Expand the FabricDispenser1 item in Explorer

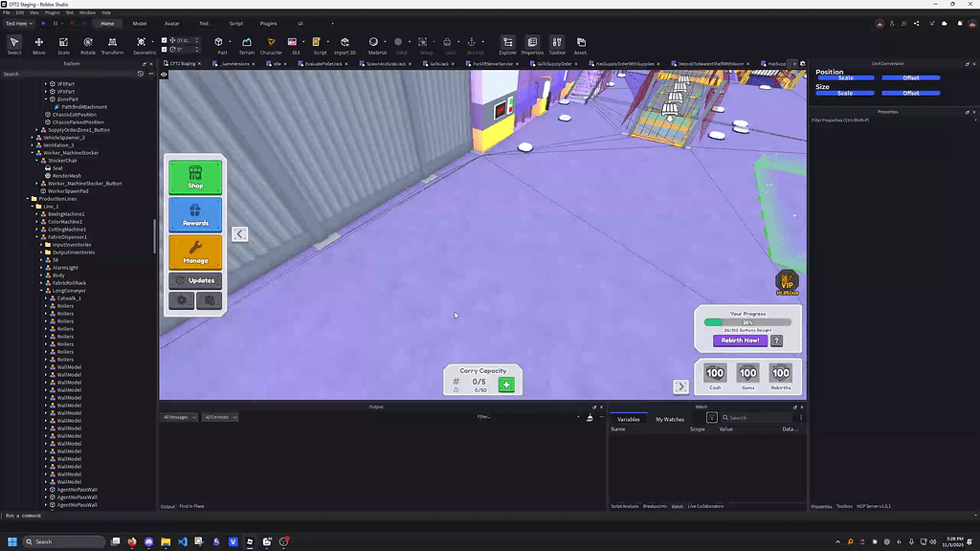click(35, 236)
